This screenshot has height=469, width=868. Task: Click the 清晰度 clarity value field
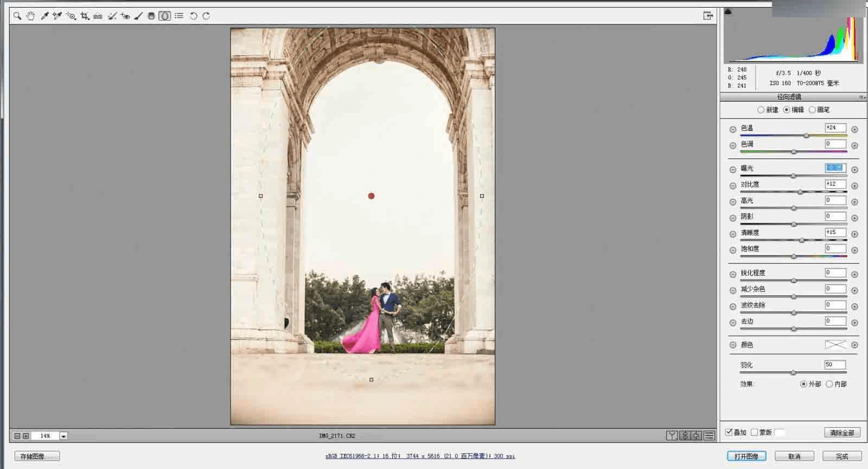pyautogui.click(x=835, y=232)
